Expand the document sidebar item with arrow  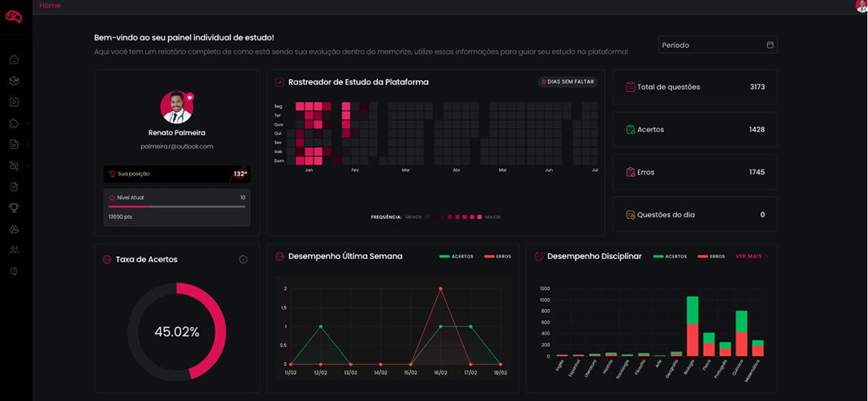pos(14,144)
